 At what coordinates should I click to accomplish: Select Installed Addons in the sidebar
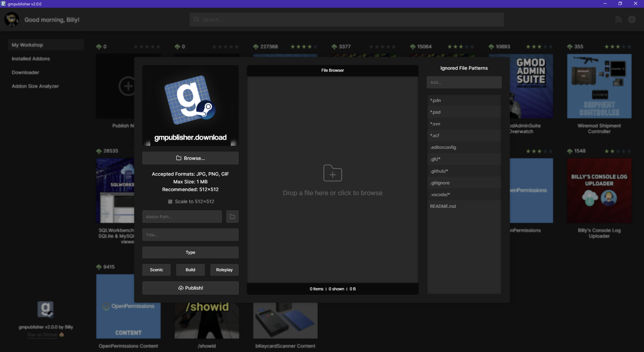(x=31, y=58)
